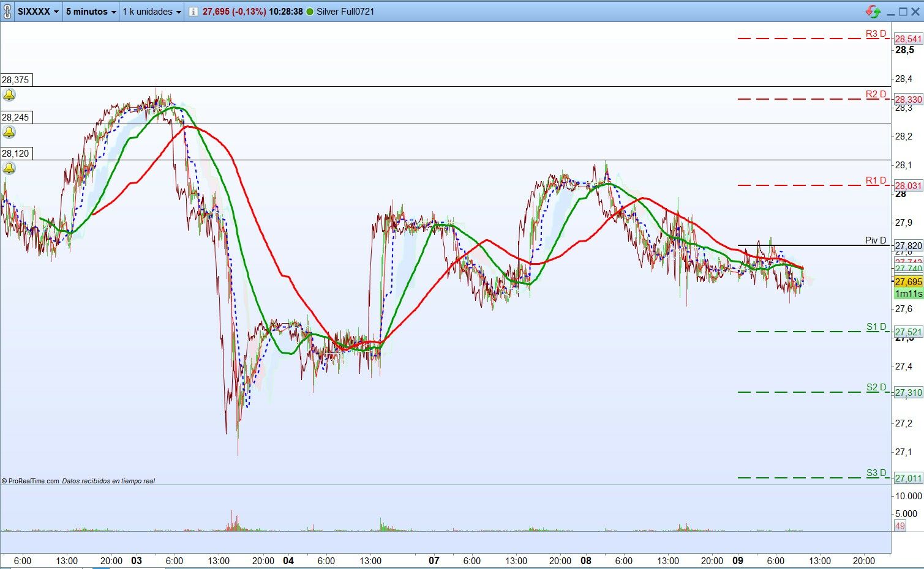Select the 28,120 horizontal line label
The height and width of the screenshot is (569, 924).
click(x=15, y=154)
